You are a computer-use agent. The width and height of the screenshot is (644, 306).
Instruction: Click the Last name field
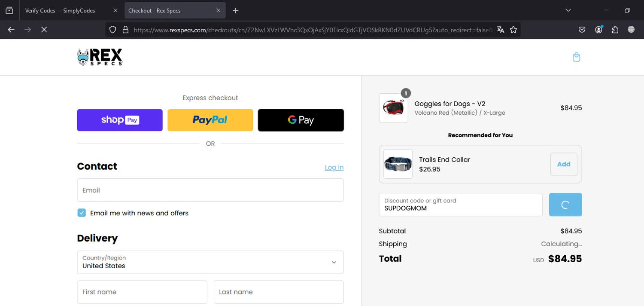(279, 292)
